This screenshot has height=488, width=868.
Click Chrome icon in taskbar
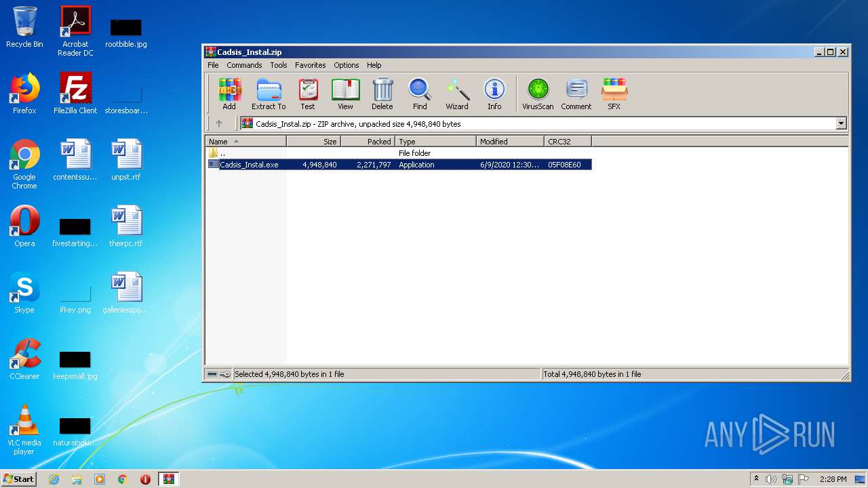(123, 479)
